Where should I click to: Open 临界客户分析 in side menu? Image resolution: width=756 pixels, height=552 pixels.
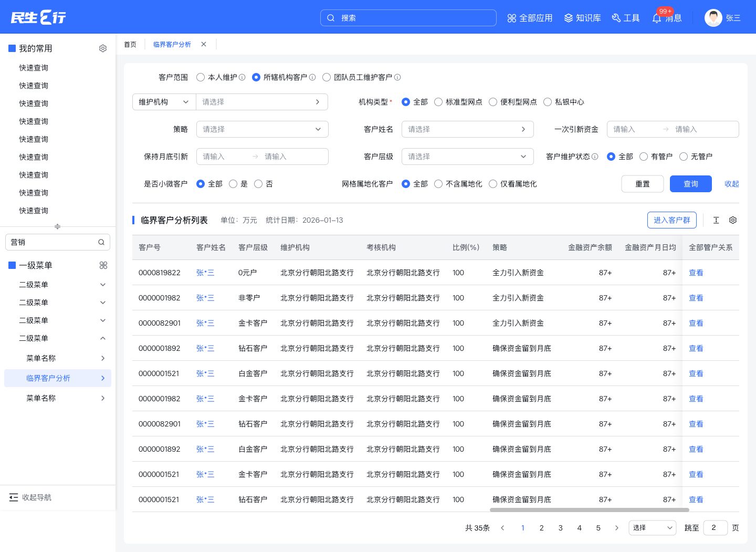point(58,378)
